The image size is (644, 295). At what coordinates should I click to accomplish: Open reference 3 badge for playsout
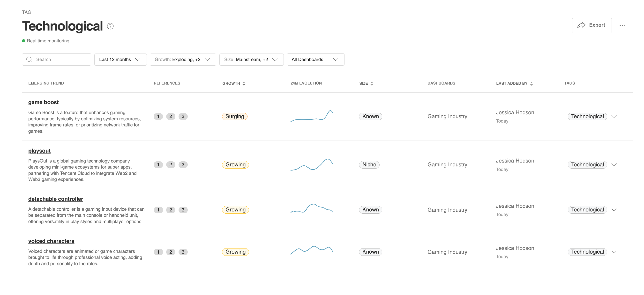(183, 165)
